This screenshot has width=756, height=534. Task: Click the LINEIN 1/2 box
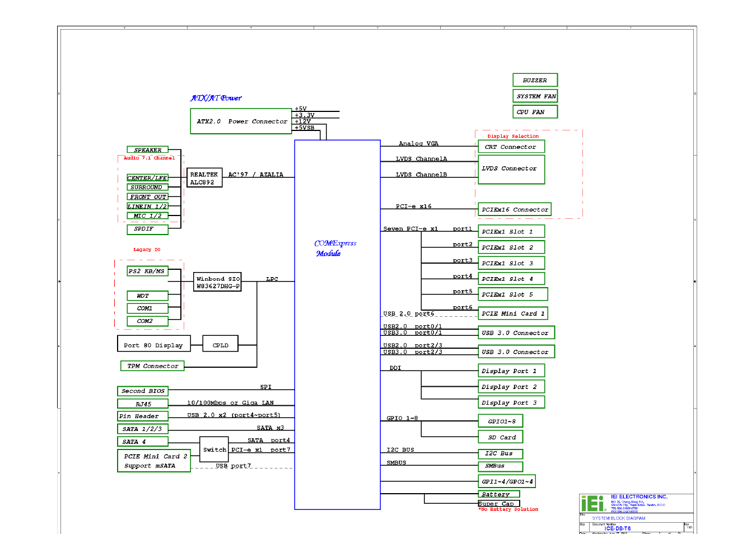point(147,206)
